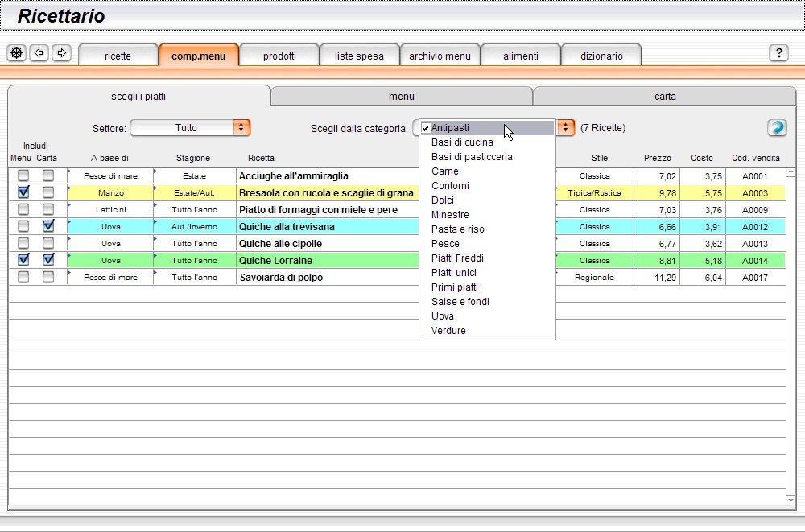Pick Dolci in the category list
The width and height of the screenshot is (805, 532).
pos(487,200)
